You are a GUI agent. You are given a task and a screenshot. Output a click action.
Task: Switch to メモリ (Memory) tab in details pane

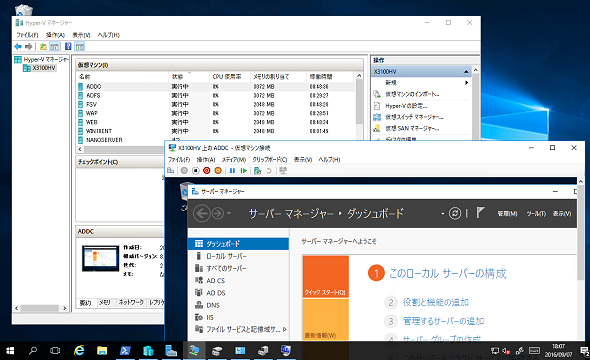click(x=104, y=302)
